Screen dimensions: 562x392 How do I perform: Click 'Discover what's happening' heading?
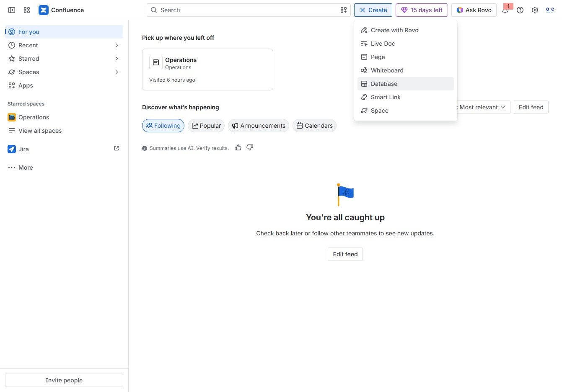click(181, 107)
